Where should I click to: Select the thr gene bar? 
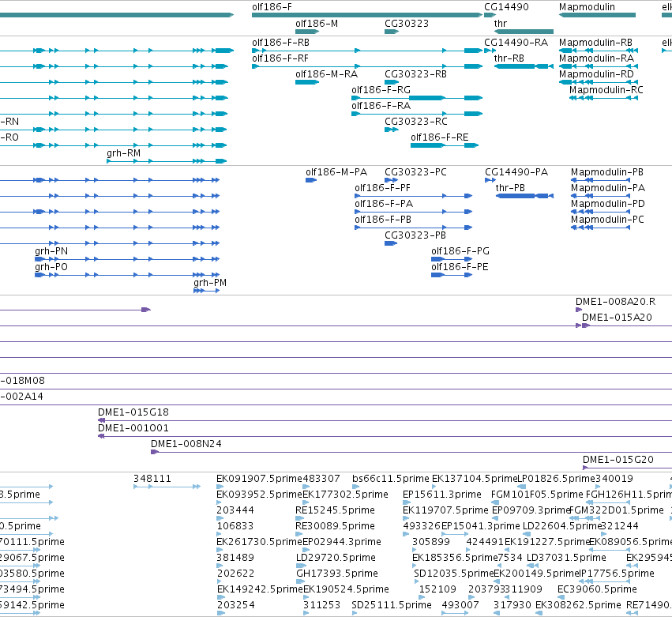[524, 32]
